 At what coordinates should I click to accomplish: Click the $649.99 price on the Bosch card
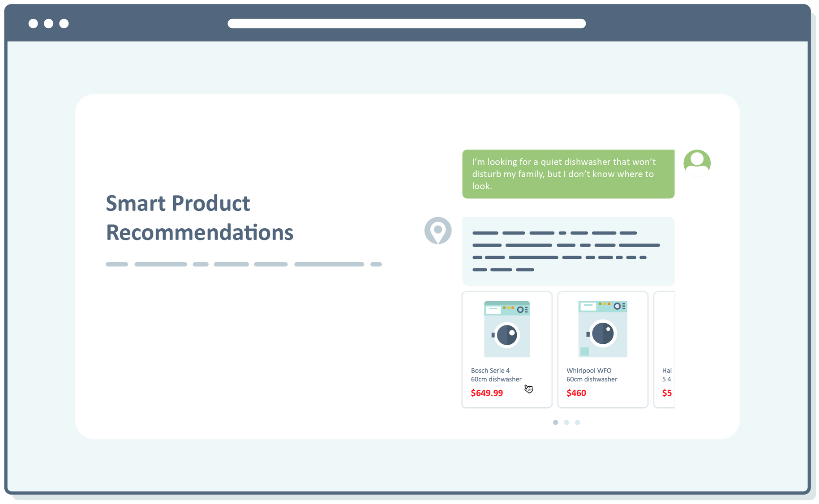click(x=487, y=393)
